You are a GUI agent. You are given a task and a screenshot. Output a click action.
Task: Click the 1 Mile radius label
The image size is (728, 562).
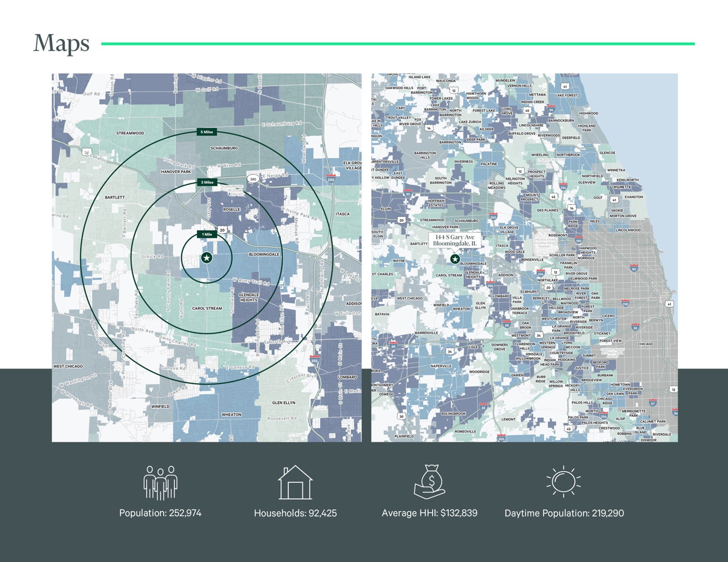tap(207, 234)
